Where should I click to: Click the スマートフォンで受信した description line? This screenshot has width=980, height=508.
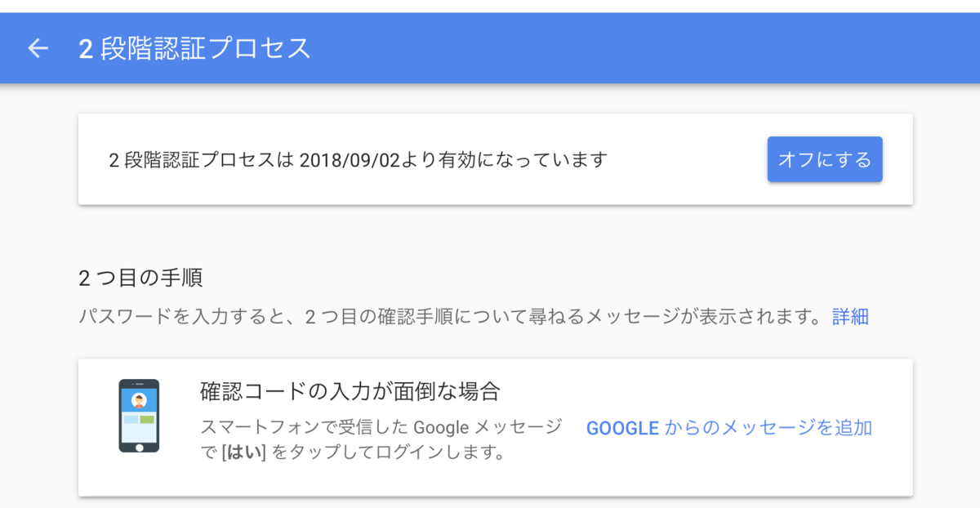(381, 427)
